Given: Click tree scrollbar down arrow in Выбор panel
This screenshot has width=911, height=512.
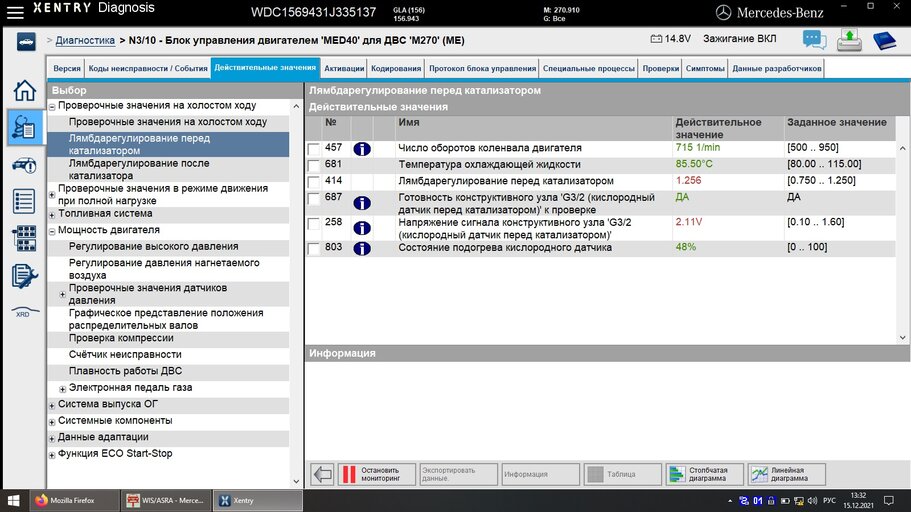Looking at the screenshot, I should (x=296, y=481).
